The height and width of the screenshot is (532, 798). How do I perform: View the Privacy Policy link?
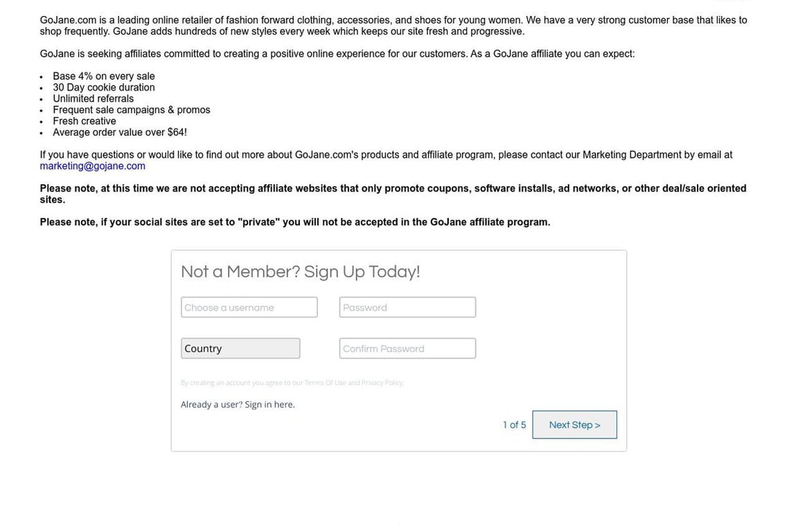(382, 383)
